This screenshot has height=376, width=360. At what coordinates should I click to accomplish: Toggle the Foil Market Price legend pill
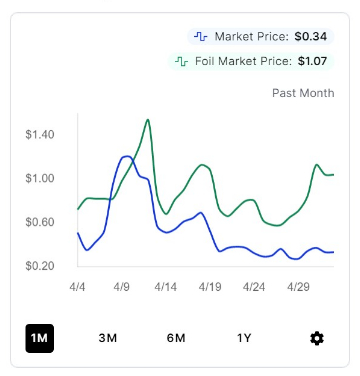(251, 61)
